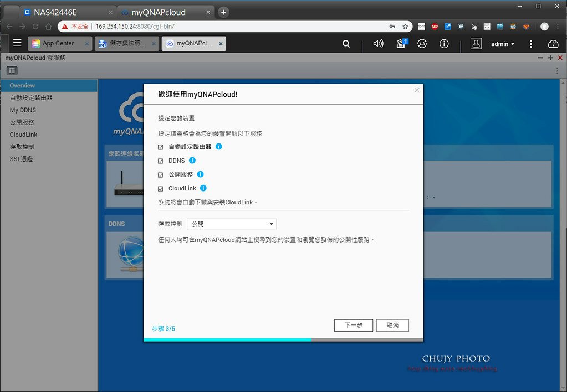This screenshot has width=567, height=392.
Task: Click the saved password key icon
Action: pos(392,27)
